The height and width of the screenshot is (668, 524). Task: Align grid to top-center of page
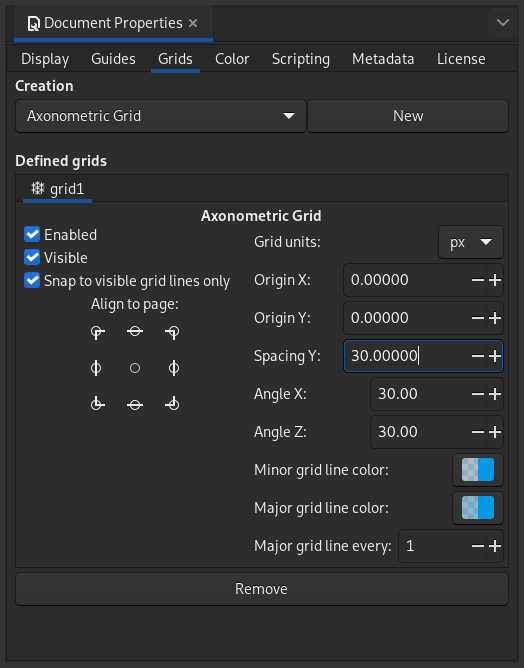coord(135,331)
